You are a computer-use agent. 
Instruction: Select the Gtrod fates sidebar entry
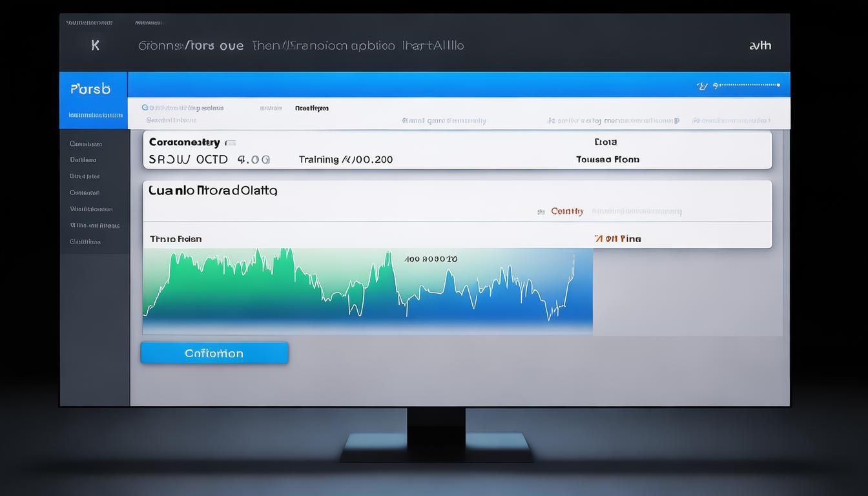pyautogui.click(x=85, y=176)
